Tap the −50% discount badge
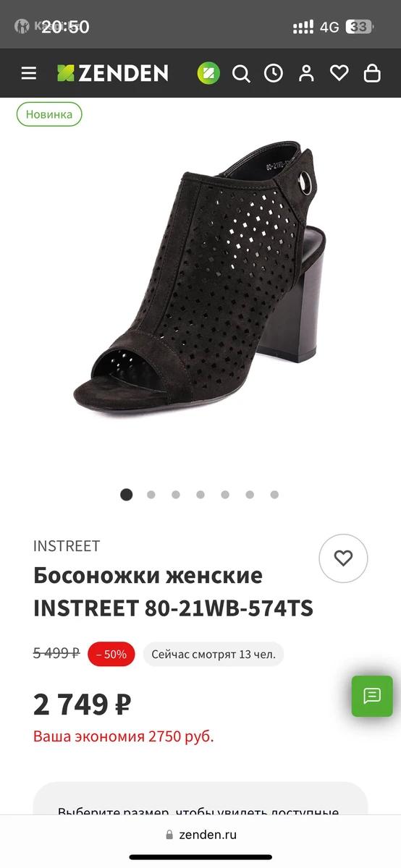Viewport: 401px width, 868px height. 111,654
